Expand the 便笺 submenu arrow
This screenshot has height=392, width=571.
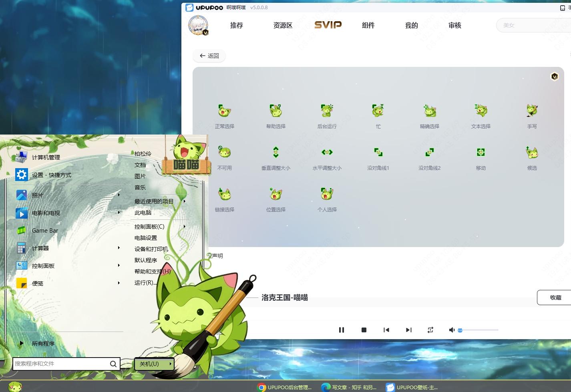[119, 283]
